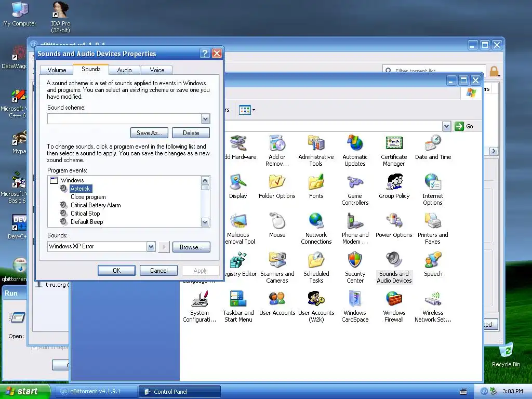This screenshot has height=399, width=532.
Task: Click help question mark in Sounds dialog
Action: tap(205, 54)
